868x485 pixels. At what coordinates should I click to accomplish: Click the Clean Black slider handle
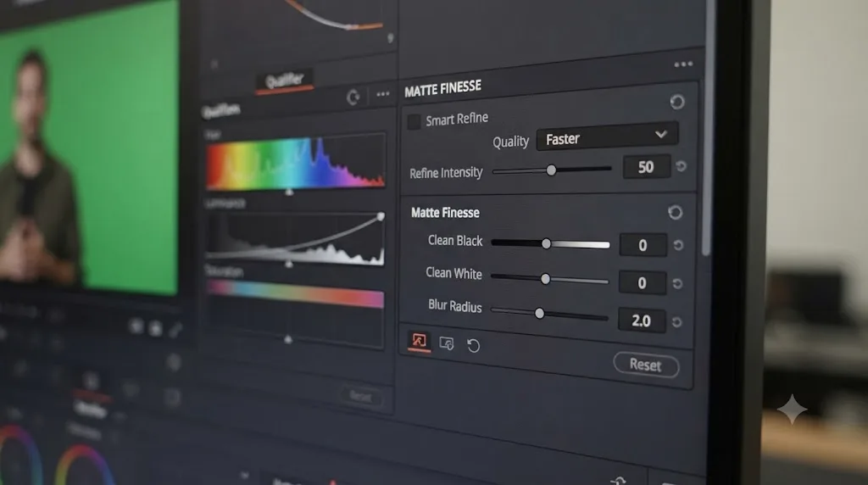coord(547,243)
